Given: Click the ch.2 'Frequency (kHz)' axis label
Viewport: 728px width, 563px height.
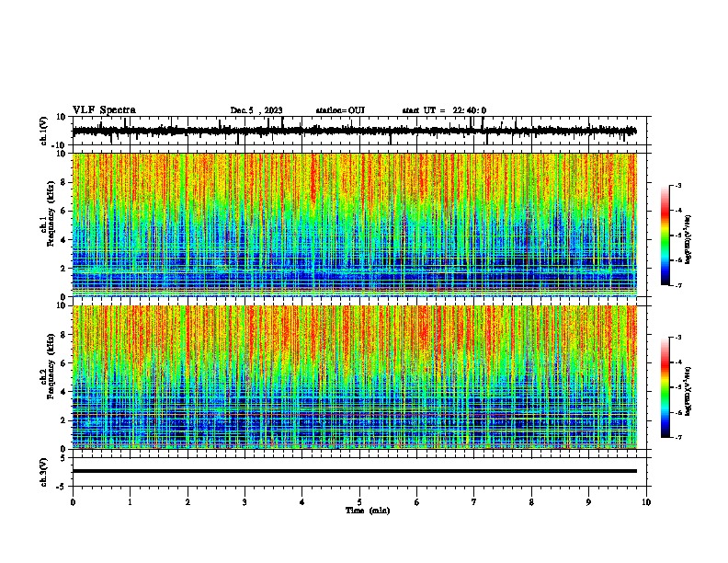Looking at the screenshot, I should [x=51, y=367].
